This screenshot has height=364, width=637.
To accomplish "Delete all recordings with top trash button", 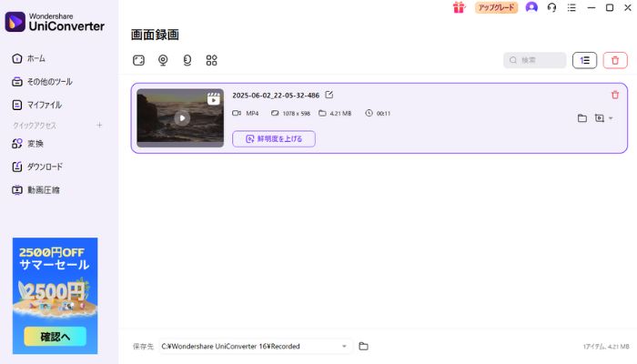I will point(615,61).
